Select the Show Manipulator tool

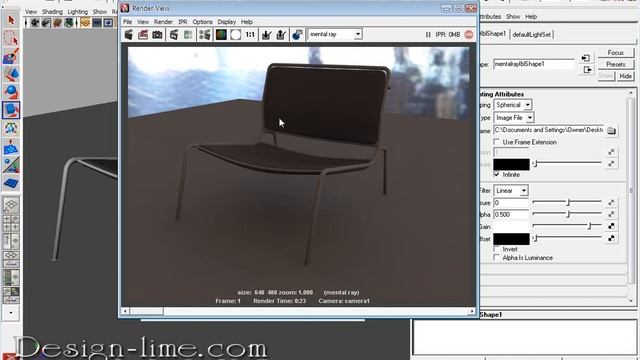coord(11,165)
